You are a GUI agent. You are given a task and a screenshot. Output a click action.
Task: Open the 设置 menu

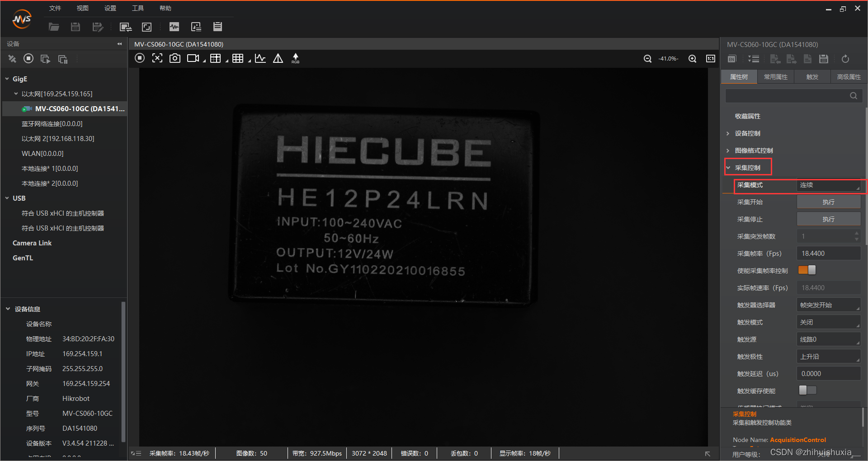pos(110,8)
